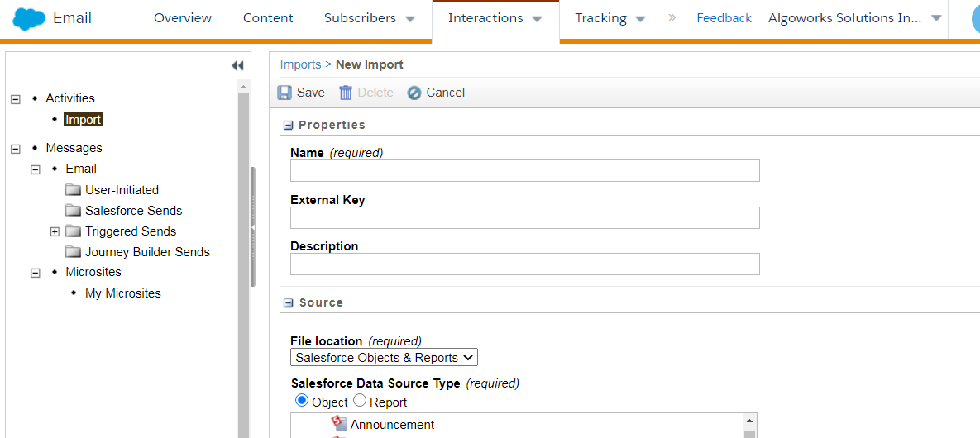
Task: Click the Name input field
Action: (x=524, y=171)
